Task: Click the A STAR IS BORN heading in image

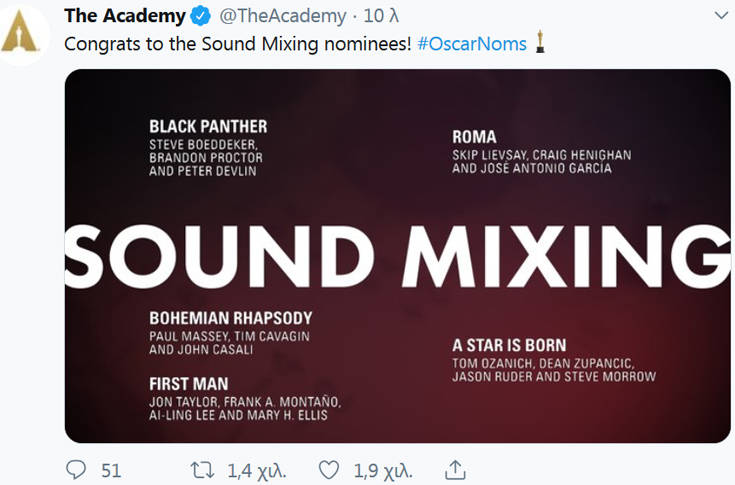Action: [x=509, y=345]
